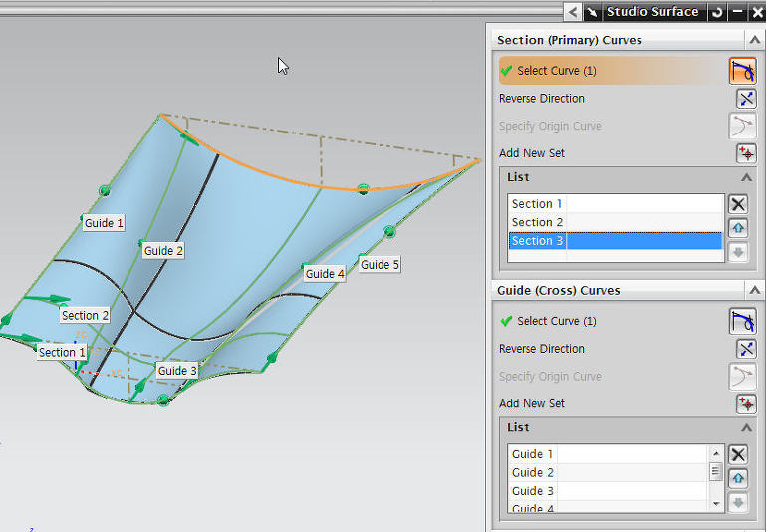Click the Guide 5 label in viewport
The image size is (766, 532).
coord(380,265)
